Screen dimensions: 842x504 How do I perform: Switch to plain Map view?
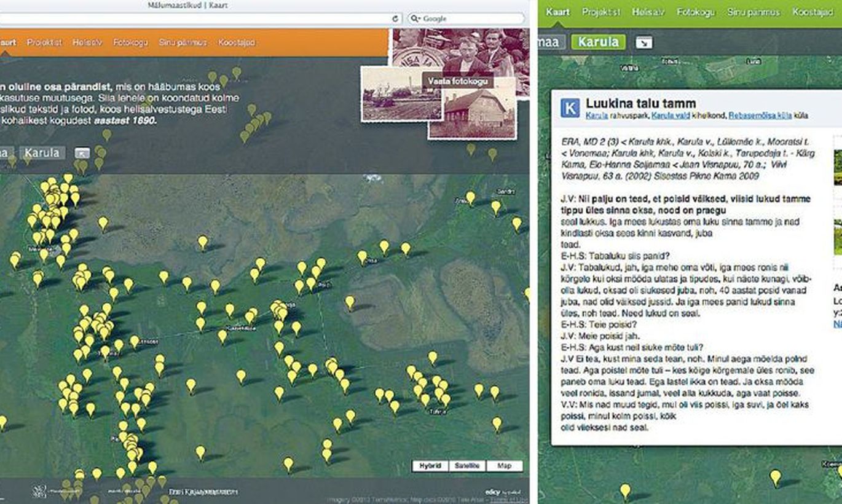pyautogui.click(x=505, y=466)
